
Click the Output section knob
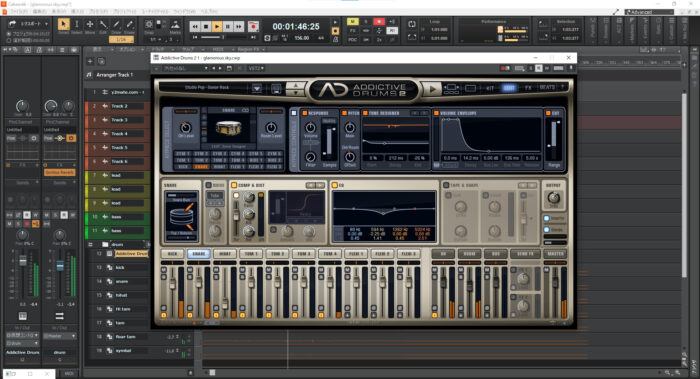[x=554, y=197]
